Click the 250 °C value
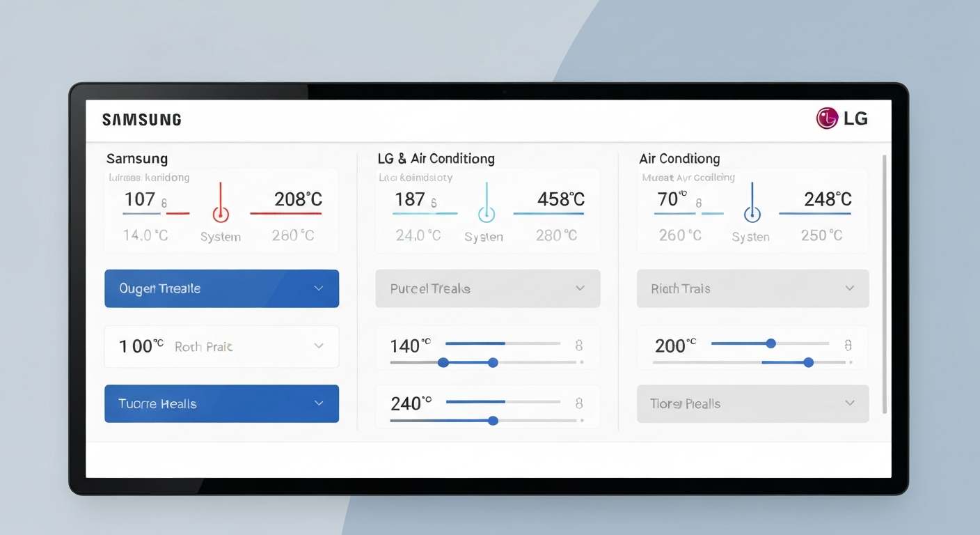 coord(822,235)
